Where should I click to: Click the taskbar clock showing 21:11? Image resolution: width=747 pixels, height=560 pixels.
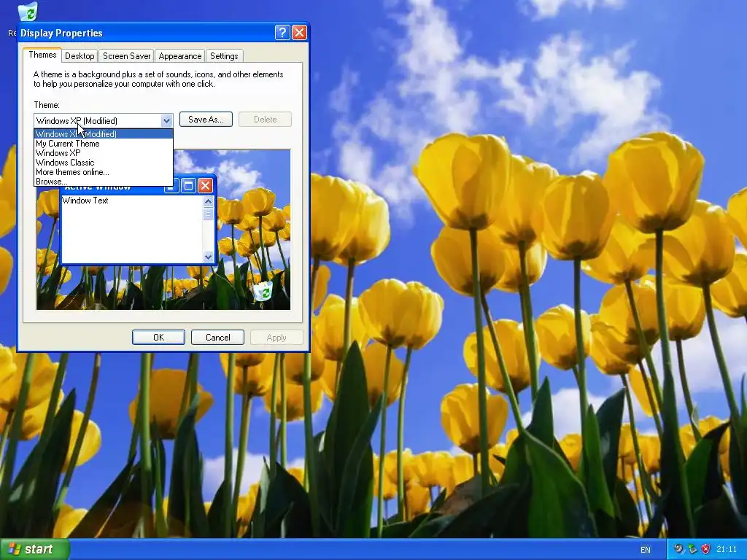(x=727, y=550)
